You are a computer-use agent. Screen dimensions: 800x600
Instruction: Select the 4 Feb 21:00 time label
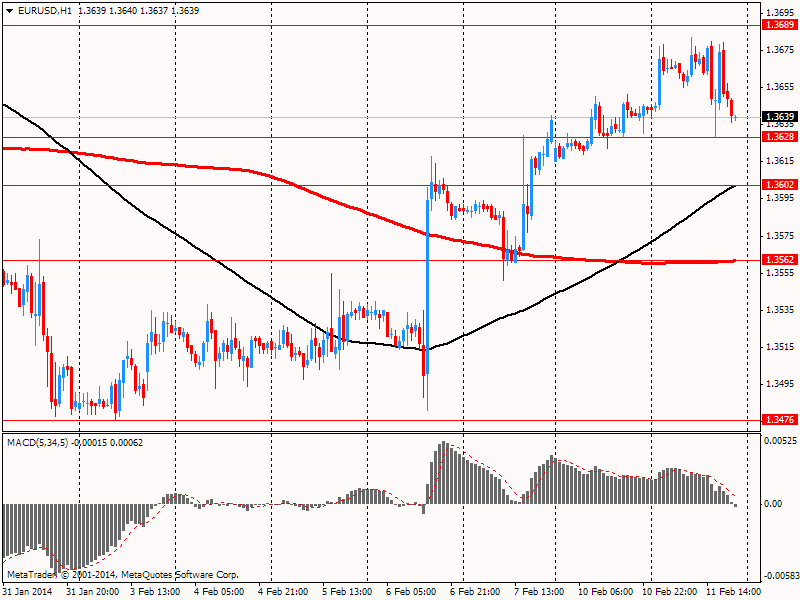pyautogui.click(x=283, y=591)
